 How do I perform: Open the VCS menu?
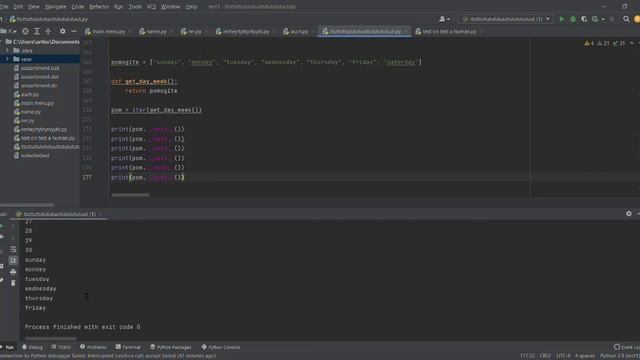coord(151,7)
